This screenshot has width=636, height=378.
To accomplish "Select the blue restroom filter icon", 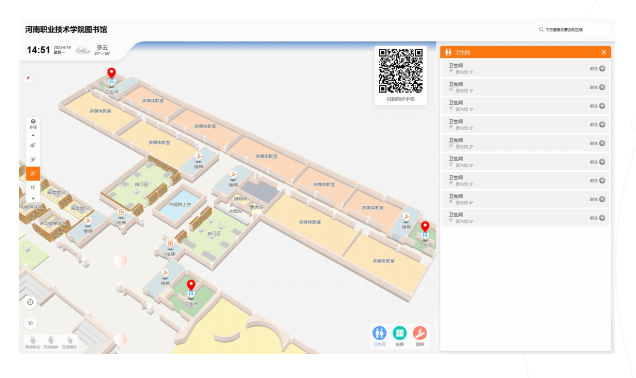I will click(379, 333).
